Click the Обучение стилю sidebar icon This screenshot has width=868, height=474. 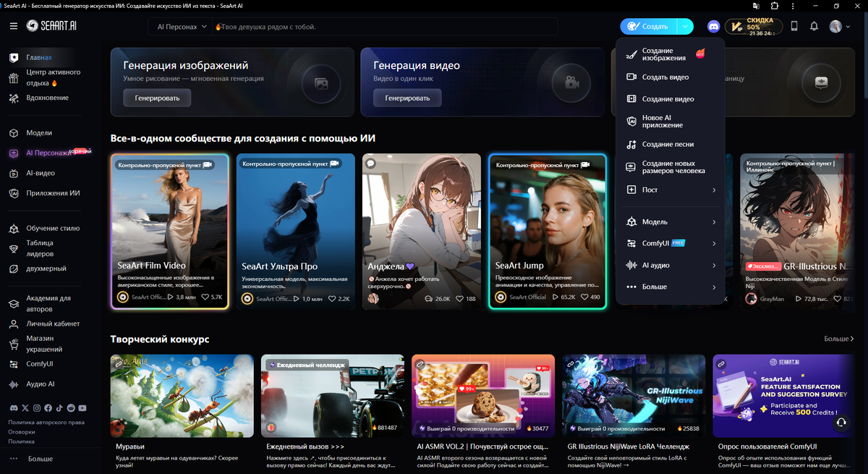(x=13, y=229)
